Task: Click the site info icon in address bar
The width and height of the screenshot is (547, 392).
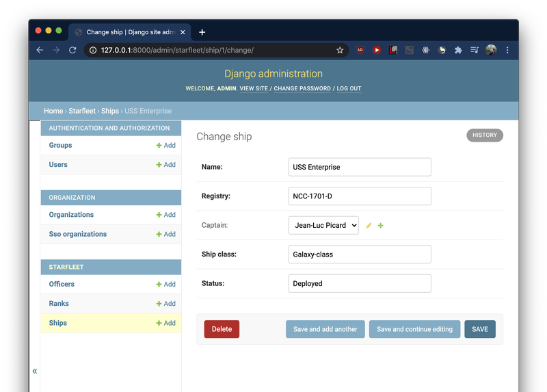Action: coord(93,50)
